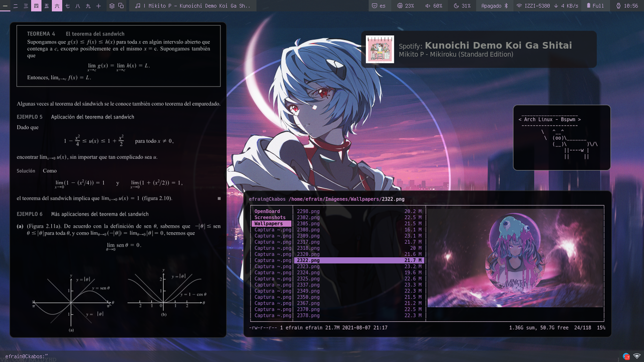Click the copy/windows icon next to layers

tap(121, 6)
